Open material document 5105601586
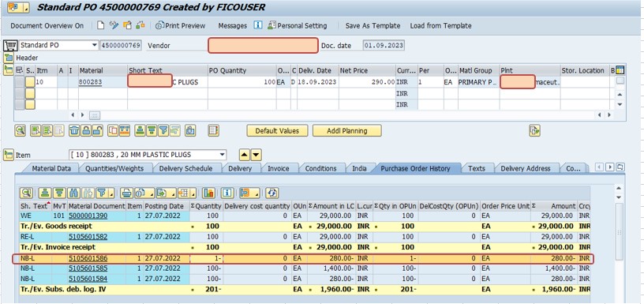 pyautogui.click(x=88, y=258)
